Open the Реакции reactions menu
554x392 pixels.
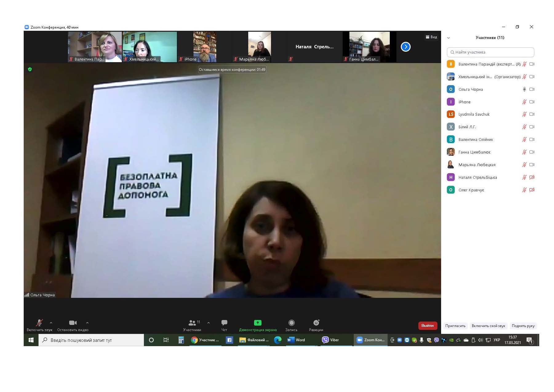[x=316, y=325]
